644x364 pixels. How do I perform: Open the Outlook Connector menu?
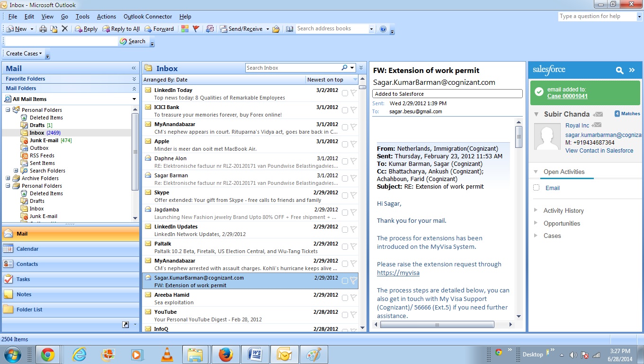coord(147,17)
